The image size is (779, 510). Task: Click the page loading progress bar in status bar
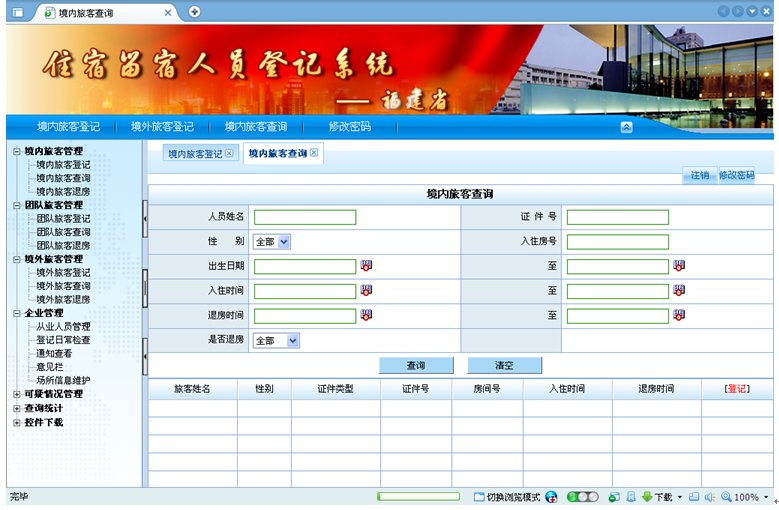(x=418, y=497)
